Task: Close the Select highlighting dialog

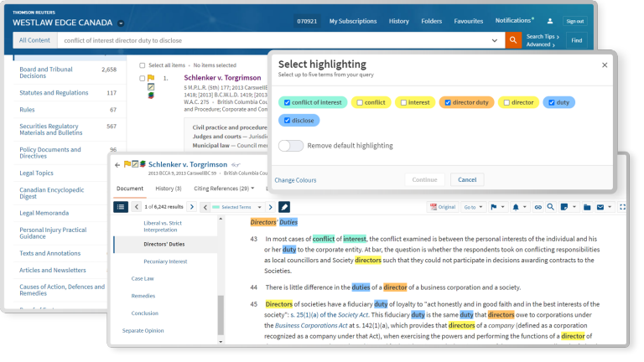Action: (605, 65)
